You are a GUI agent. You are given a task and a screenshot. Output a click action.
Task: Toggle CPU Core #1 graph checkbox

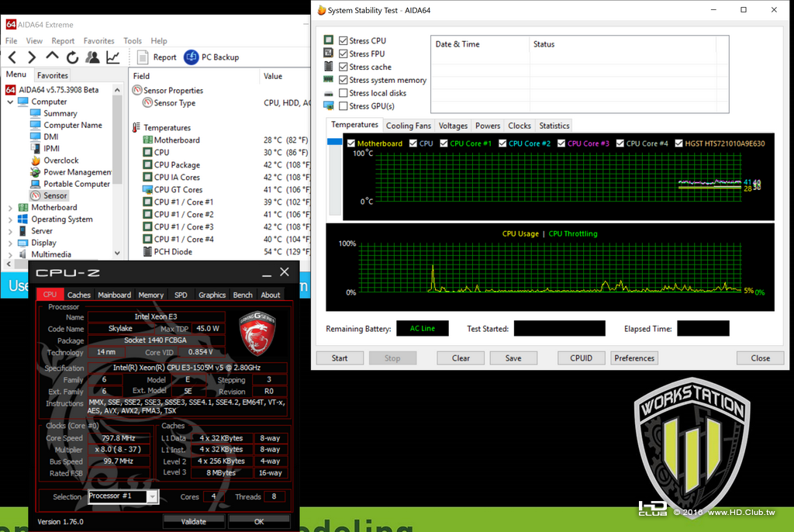click(444, 143)
